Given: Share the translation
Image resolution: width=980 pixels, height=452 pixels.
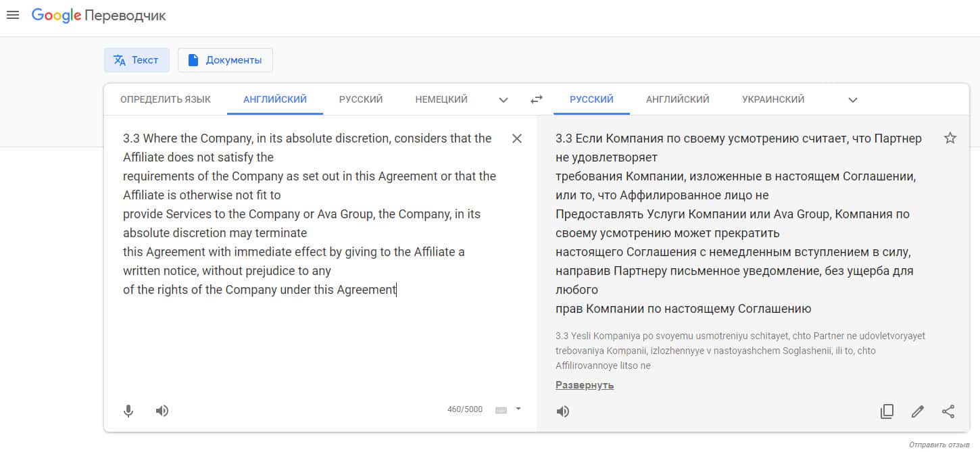Looking at the screenshot, I should point(948,411).
